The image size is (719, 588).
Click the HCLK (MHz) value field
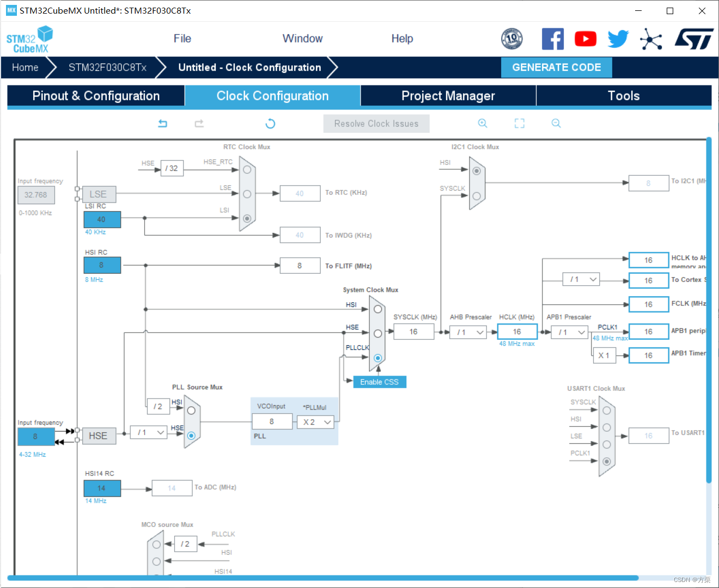(x=517, y=332)
